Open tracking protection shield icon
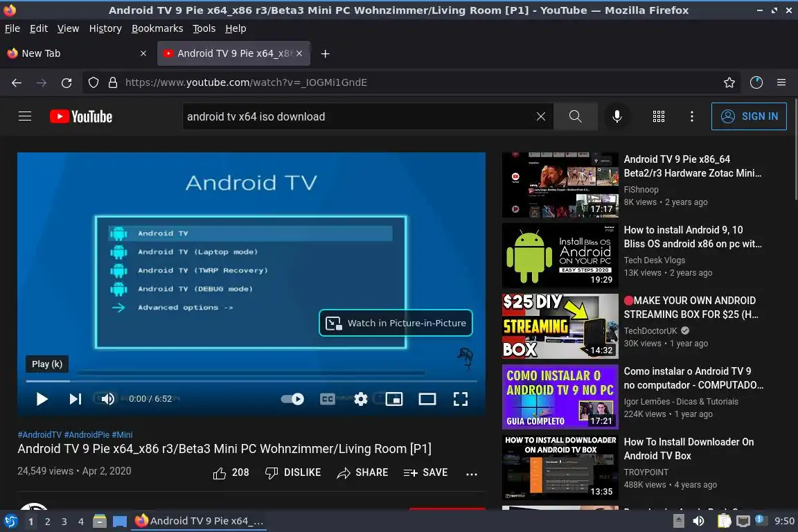The height and width of the screenshot is (532, 798). [x=93, y=82]
